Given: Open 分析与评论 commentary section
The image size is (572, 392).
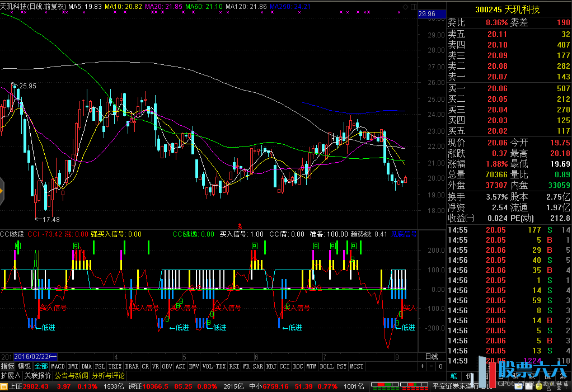Looking at the screenshot, I should 109,375.
